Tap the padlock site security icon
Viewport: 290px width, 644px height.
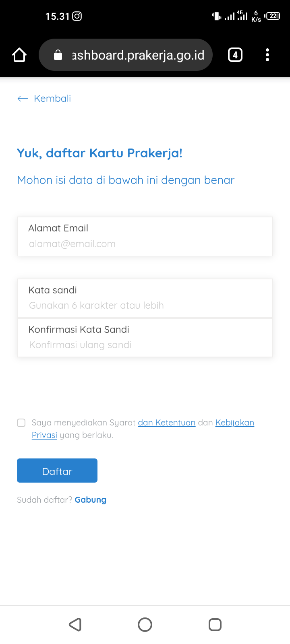pyautogui.click(x=58, y=55)
